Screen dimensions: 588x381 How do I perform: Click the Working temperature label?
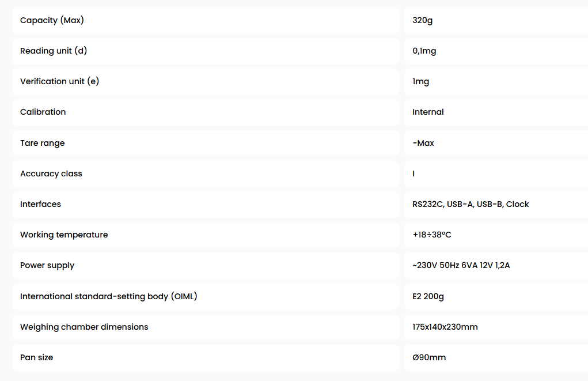click(x=64, y=235)
